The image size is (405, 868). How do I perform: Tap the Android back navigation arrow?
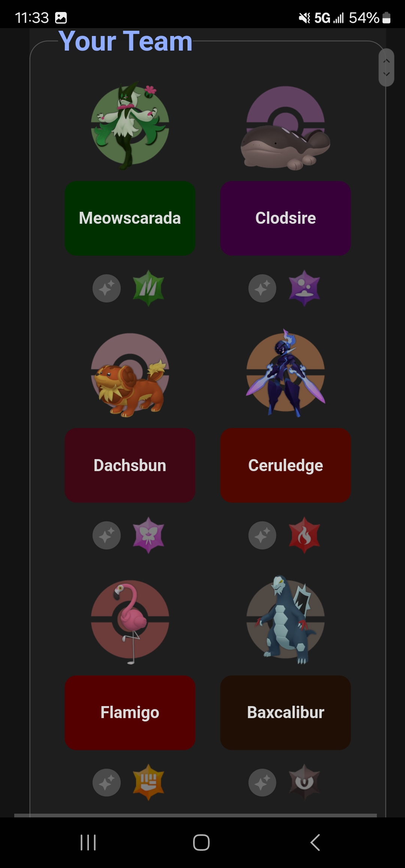pyautogui.click(x=315, y=843)
